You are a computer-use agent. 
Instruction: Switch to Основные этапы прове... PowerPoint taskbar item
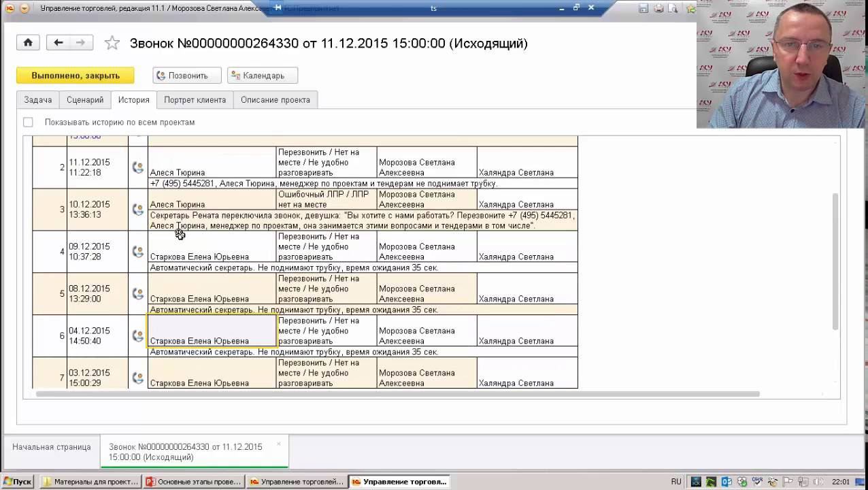tap(194, 482)
